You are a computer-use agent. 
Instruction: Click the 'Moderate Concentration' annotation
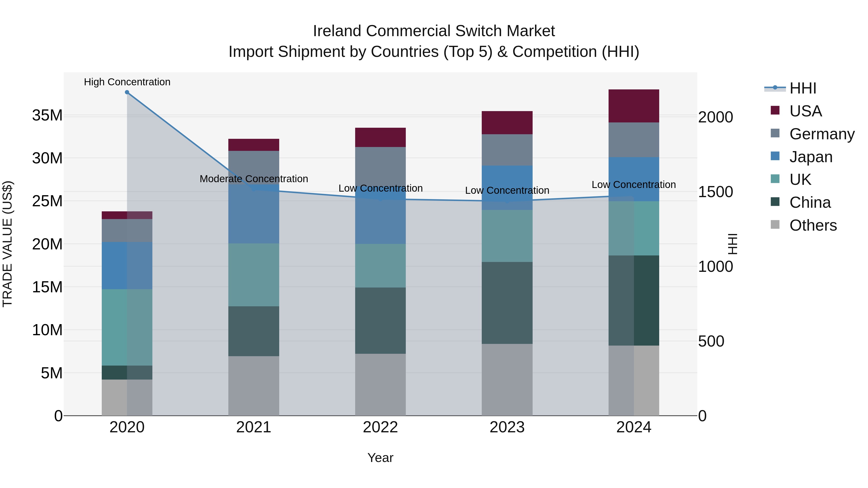tap(254, 179)
